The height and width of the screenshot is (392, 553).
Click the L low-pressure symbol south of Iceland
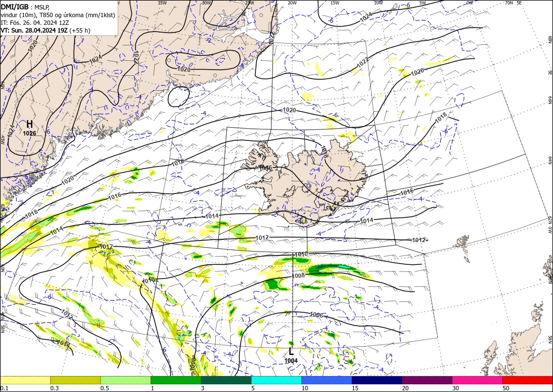coord(291,352)
